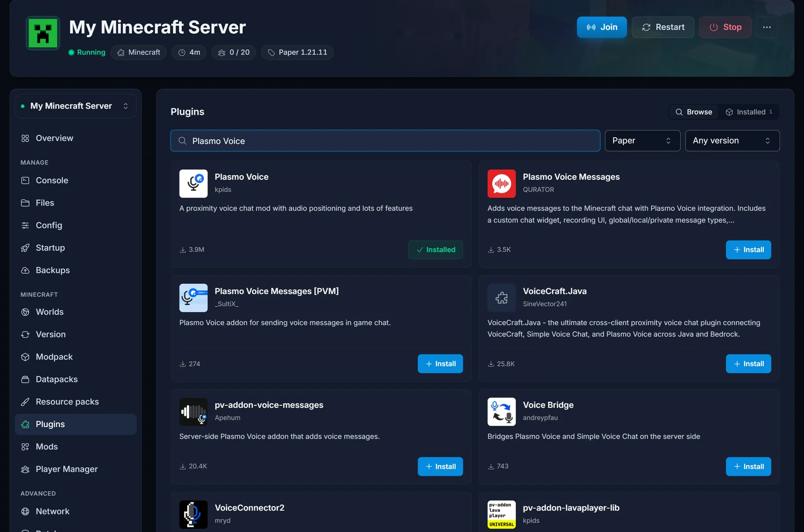Install Plasmo Voice Messages [PVM]
The height and width of the screenshot is (532, 804).
[440, 364]
